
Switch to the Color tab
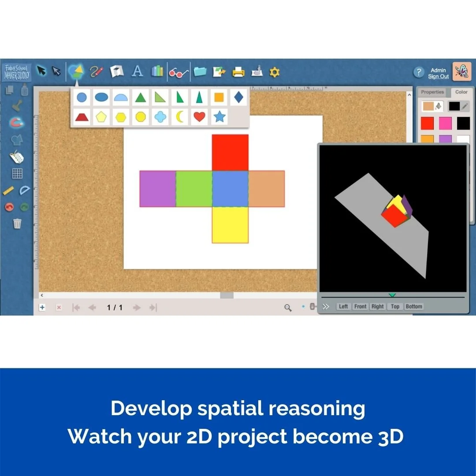pos(461,92)
